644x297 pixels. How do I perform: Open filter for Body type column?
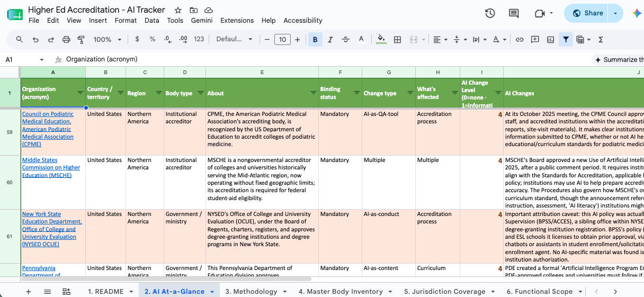(x=200, y=93)
